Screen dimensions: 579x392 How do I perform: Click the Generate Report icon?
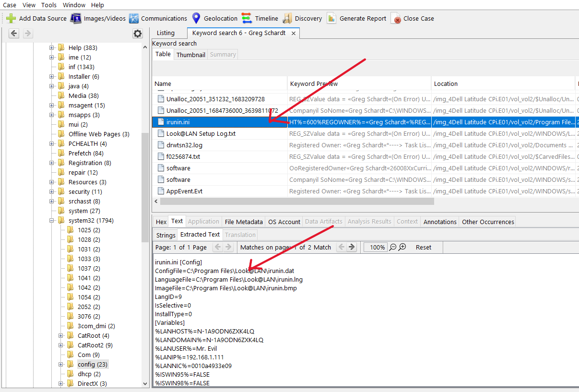coord(331,19)
